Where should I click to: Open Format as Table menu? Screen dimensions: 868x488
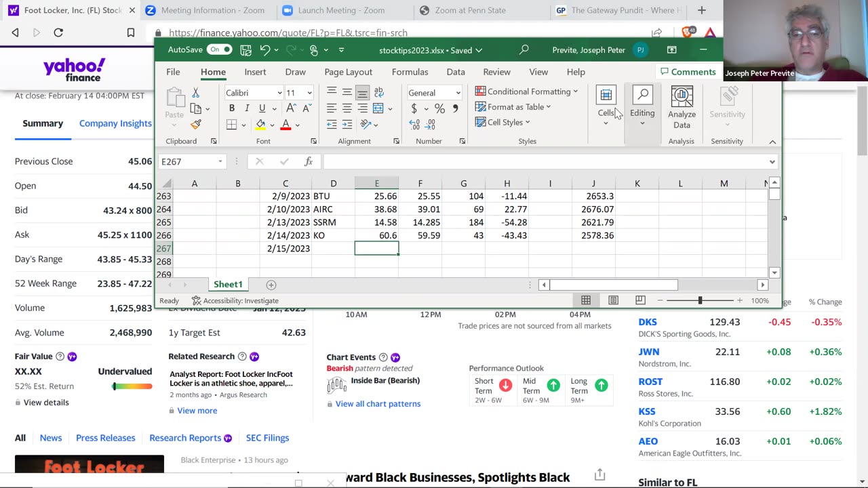(x=513, y=106)
